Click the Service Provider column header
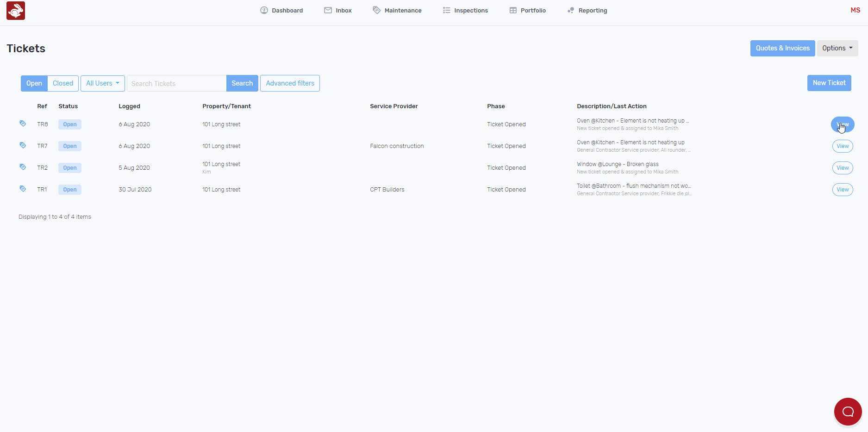868x432 pixels. point(394,106)
